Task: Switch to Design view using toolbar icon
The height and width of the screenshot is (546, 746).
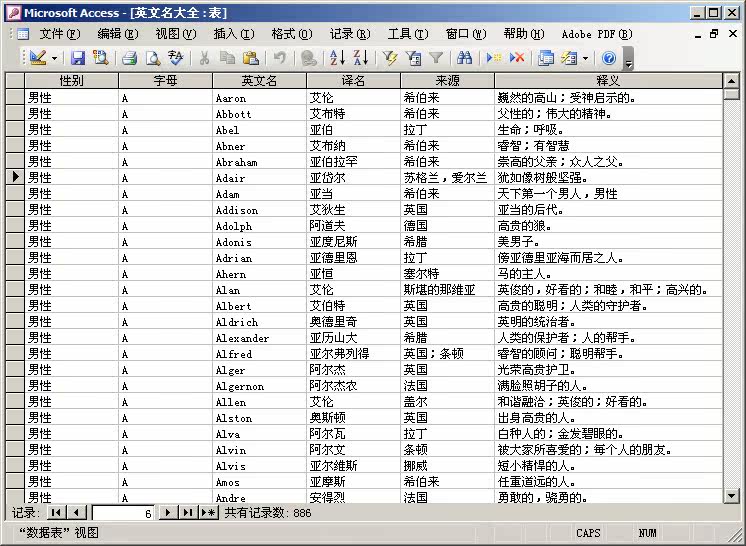Action: point(38,58)
